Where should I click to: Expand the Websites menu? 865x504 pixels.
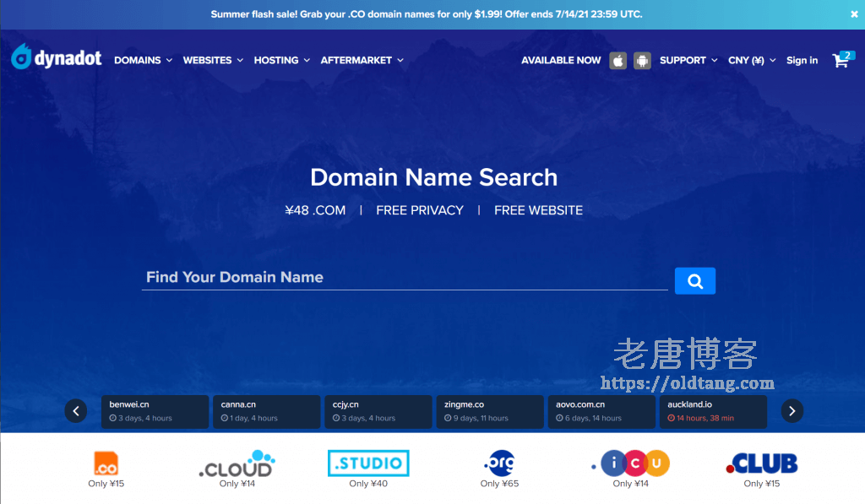213,61
